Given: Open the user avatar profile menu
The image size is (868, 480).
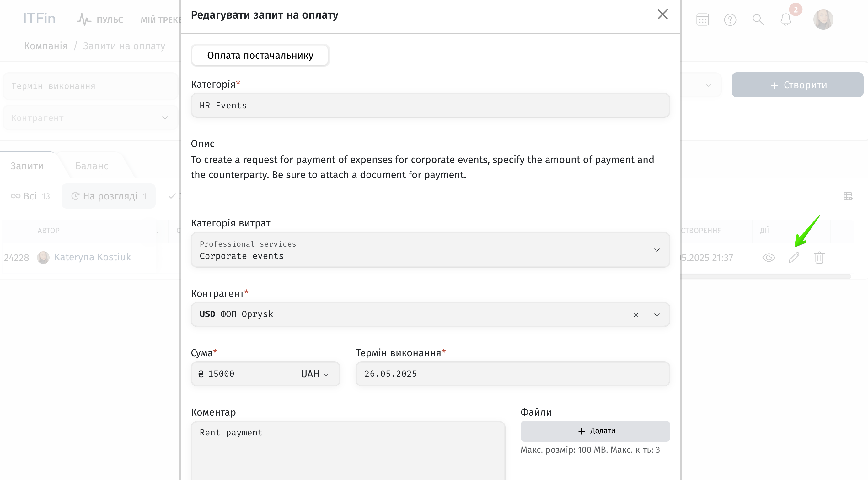Looking at the screenshot, I should (823, 19).
